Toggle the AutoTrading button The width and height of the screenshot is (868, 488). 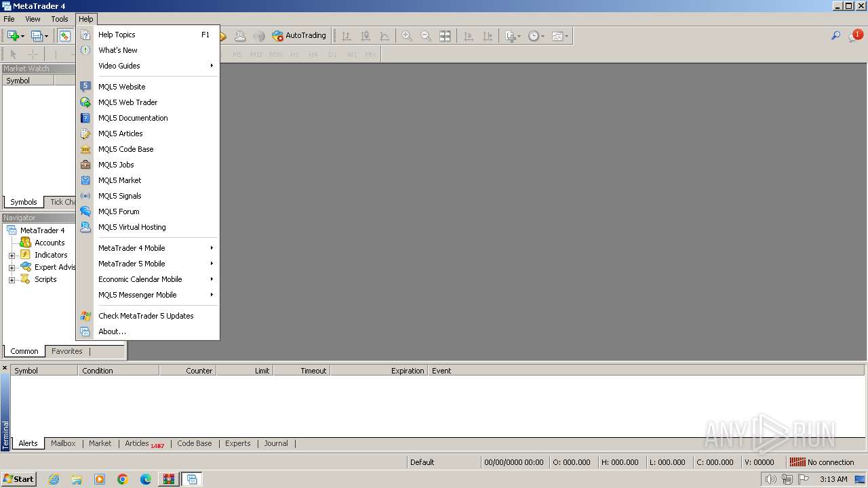pyautogui.click(x=299, y=36)
